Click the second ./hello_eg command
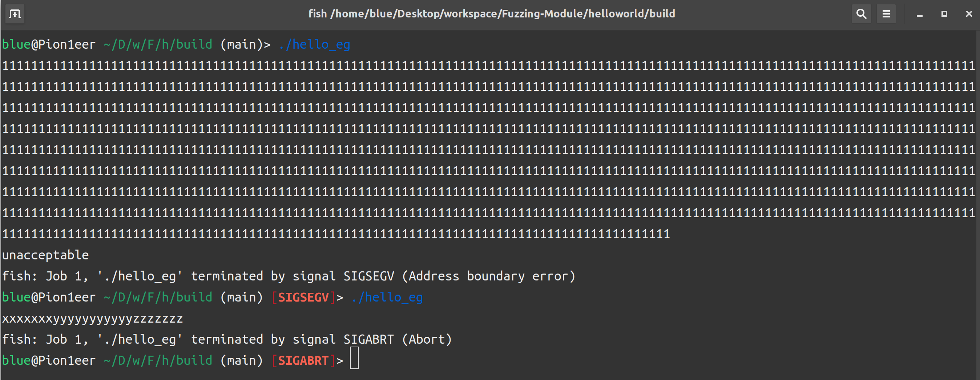The image size is (980, 380). pyautogui.click(x=387, y=297)
